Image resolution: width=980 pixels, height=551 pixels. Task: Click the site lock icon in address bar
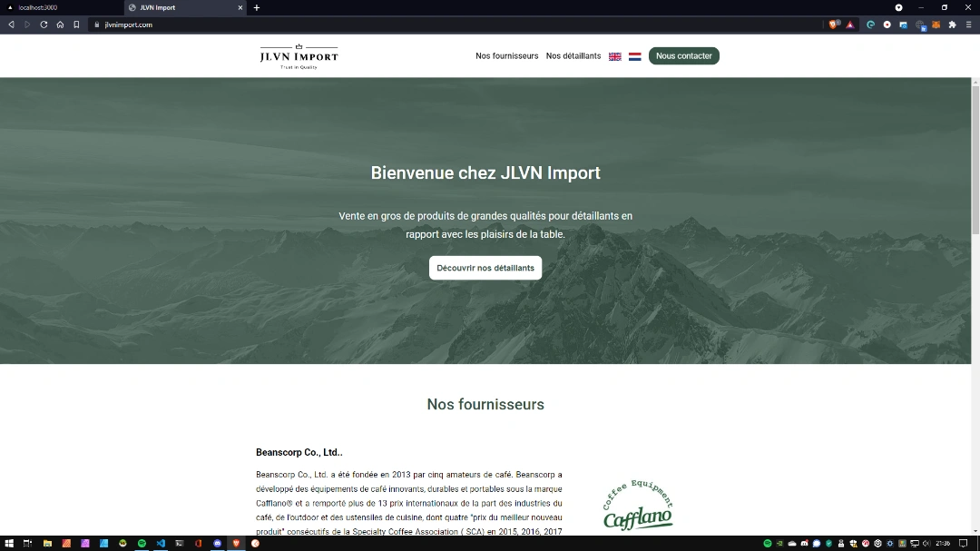point(97,25)
